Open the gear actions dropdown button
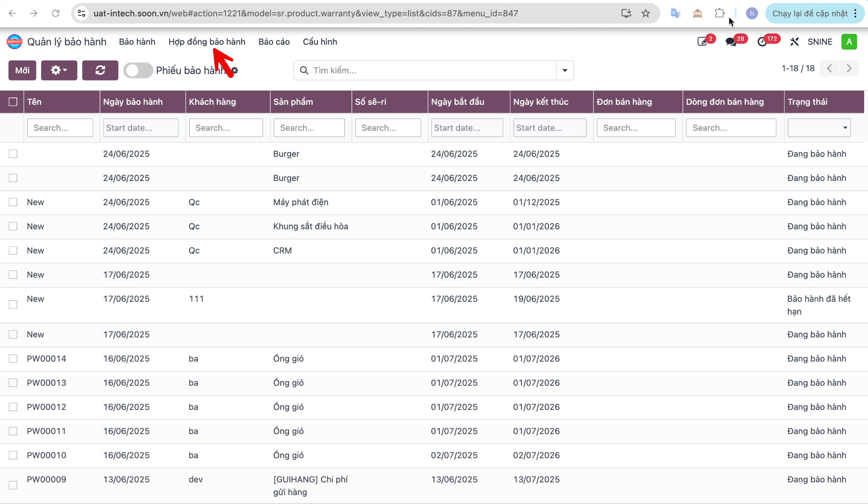 (x=59, y=70)
